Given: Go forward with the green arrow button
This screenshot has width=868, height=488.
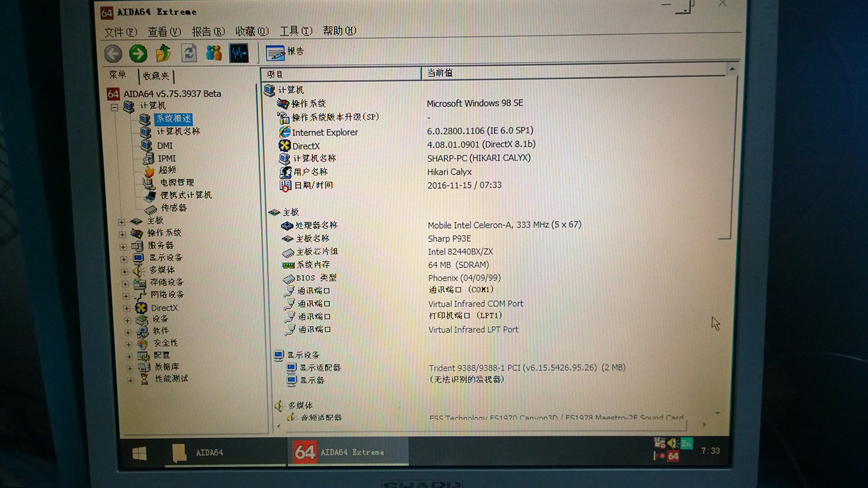Looking at the screenshot, I should pyautogui.click(x=138, y=53).
